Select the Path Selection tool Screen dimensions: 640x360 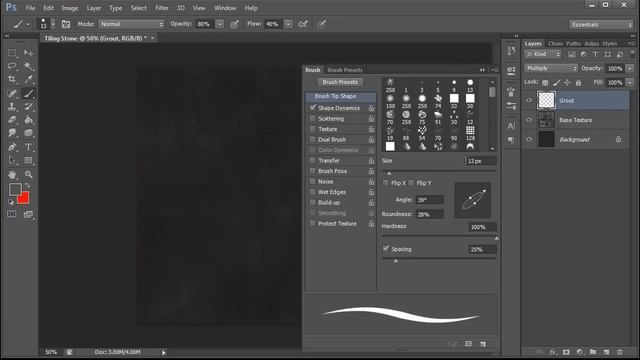point(12,160)
